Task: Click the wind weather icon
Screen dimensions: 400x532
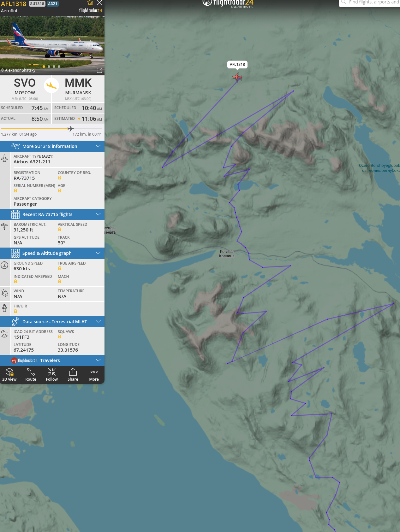Action: pos(4,293)
